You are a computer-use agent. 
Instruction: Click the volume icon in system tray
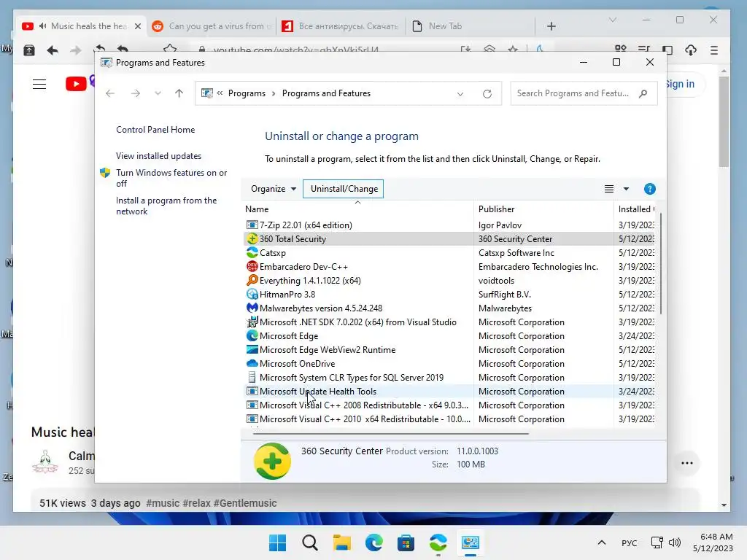coord(675,542)
